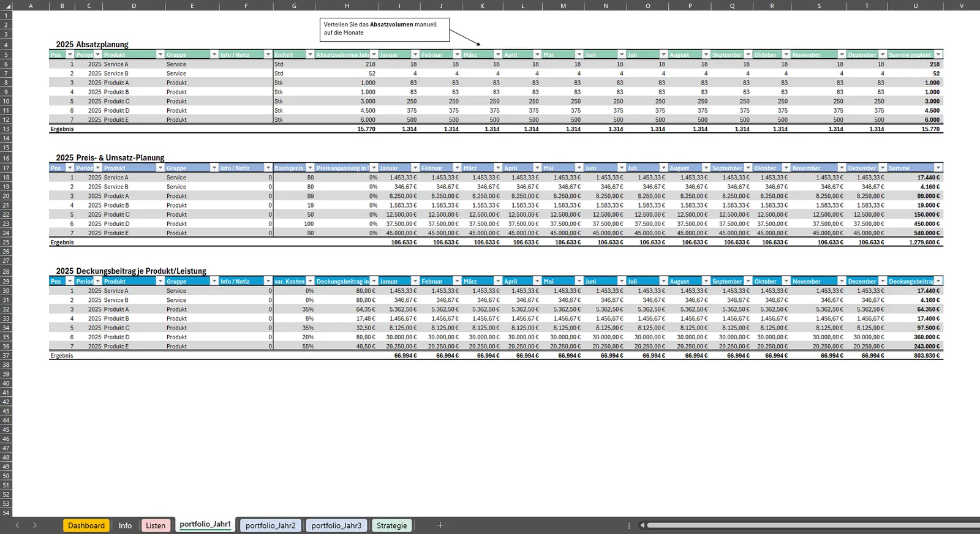980x534 pixels.
Task: Click the horizontal scrollbar left arrow
Action: [x=642, y=525]
